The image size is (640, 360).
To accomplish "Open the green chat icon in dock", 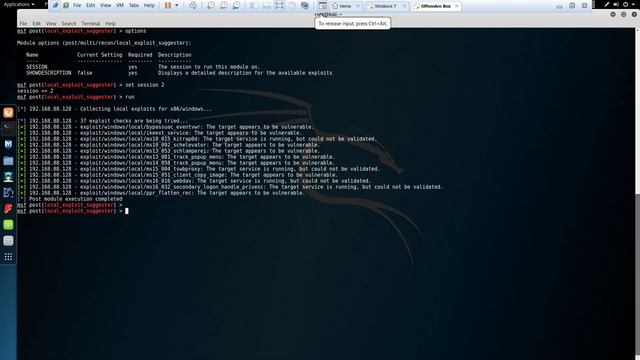I will (8, 225).
